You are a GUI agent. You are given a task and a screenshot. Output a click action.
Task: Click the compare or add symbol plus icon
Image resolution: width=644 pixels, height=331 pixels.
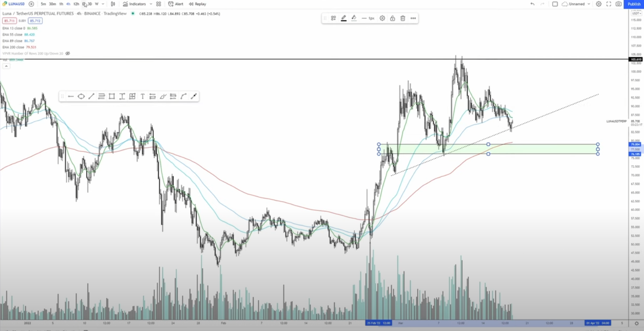point(31,4)
